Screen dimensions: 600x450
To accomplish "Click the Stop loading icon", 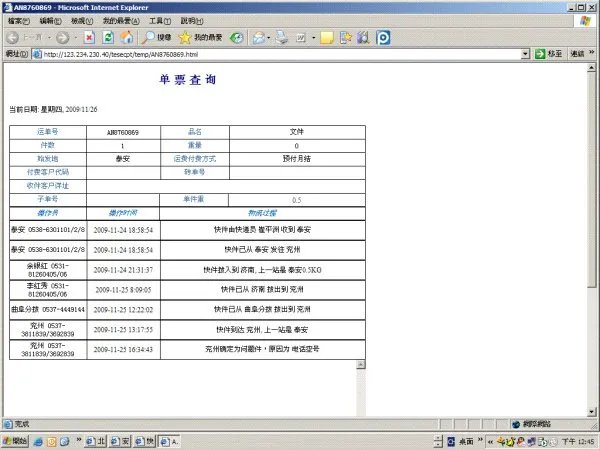I will tap(90, 37).
